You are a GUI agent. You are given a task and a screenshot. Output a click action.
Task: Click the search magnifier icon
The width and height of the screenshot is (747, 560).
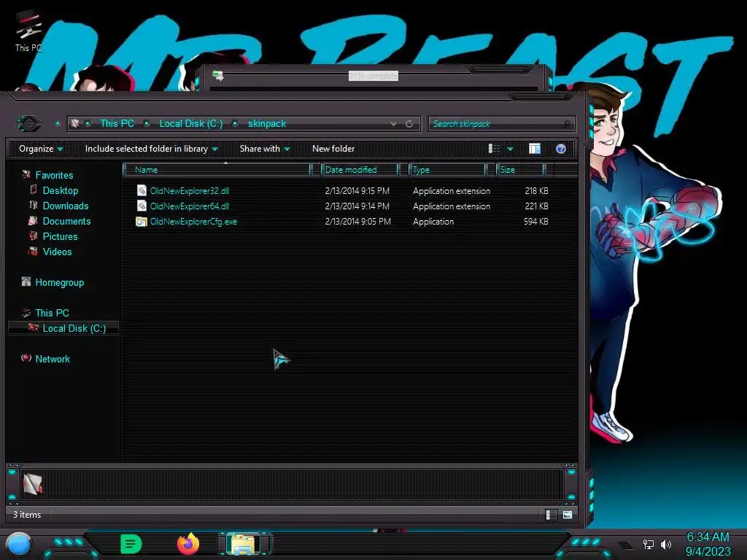pyautogui.click(x=566, y=124)
